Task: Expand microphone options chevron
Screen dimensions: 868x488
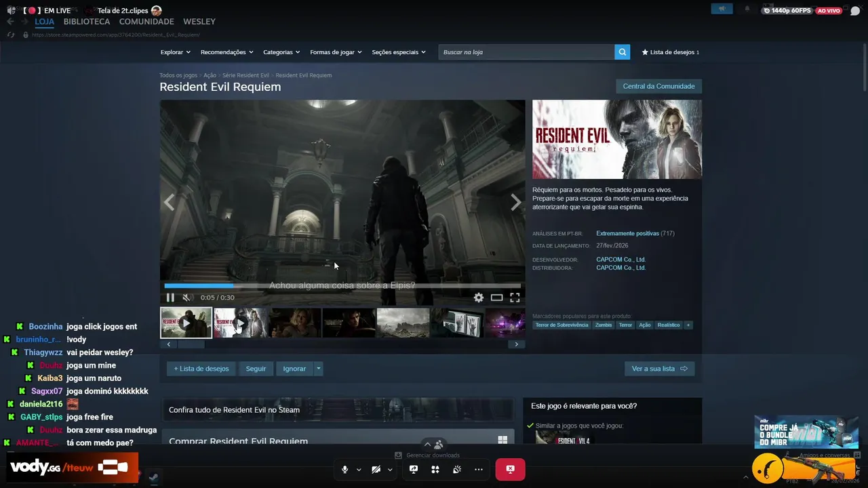Action: [x=359, y=470]
